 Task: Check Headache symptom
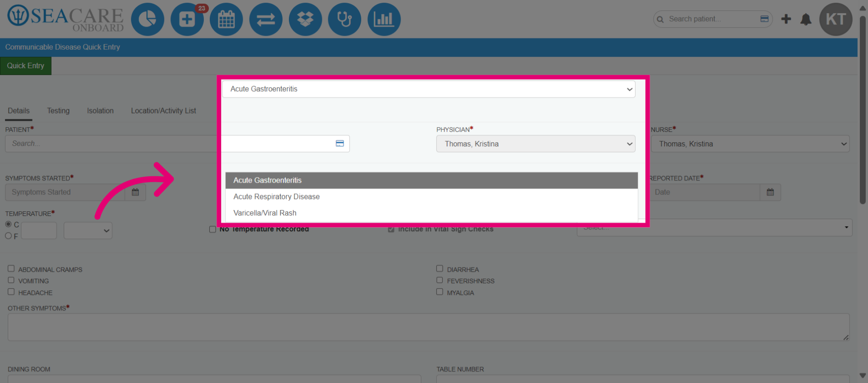(11, 292)
